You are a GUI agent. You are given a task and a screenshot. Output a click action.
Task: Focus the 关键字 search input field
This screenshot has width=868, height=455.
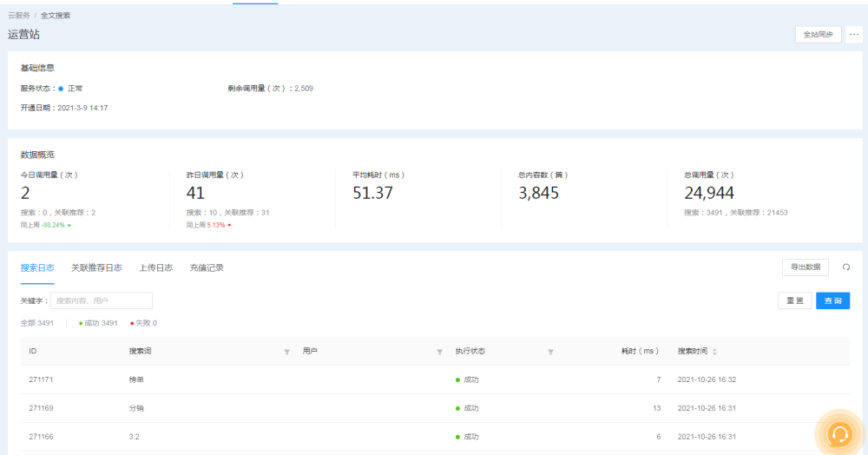point(102,300)
